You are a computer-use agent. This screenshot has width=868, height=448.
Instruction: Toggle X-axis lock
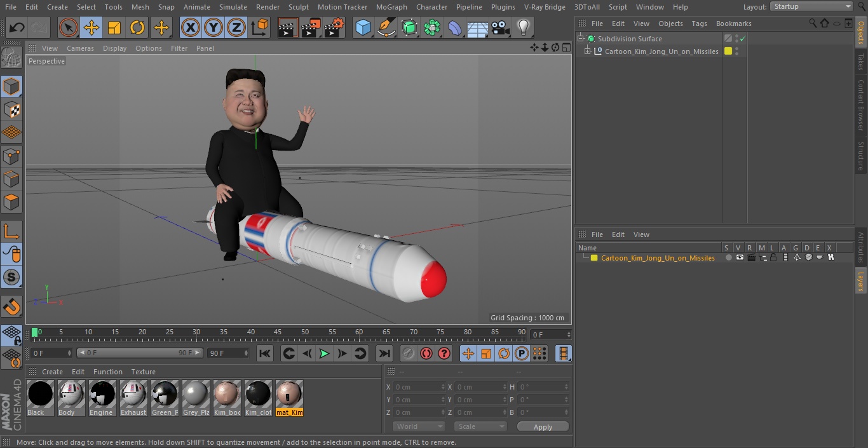tap(190, 27)
